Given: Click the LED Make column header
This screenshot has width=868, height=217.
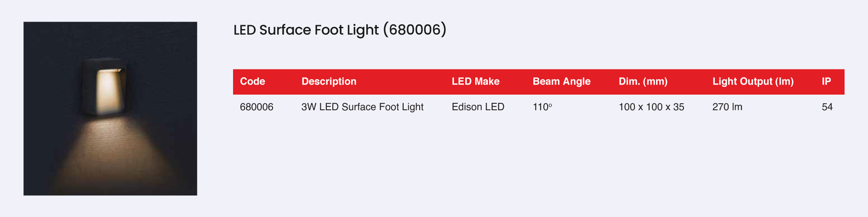Looking at the screenshot, I should 475,82.
